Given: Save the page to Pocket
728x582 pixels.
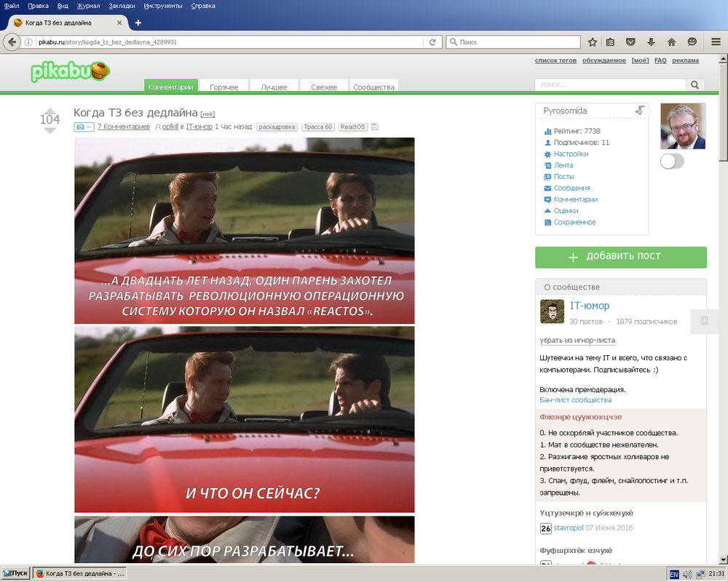Looking at the screenshot, I should 630,41.
